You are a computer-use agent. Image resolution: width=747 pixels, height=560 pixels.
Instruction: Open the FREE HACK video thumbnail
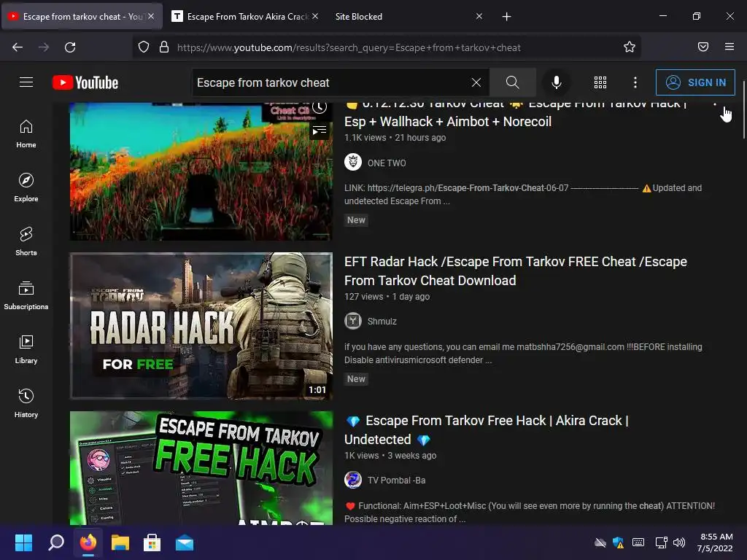tap(201, 468)
